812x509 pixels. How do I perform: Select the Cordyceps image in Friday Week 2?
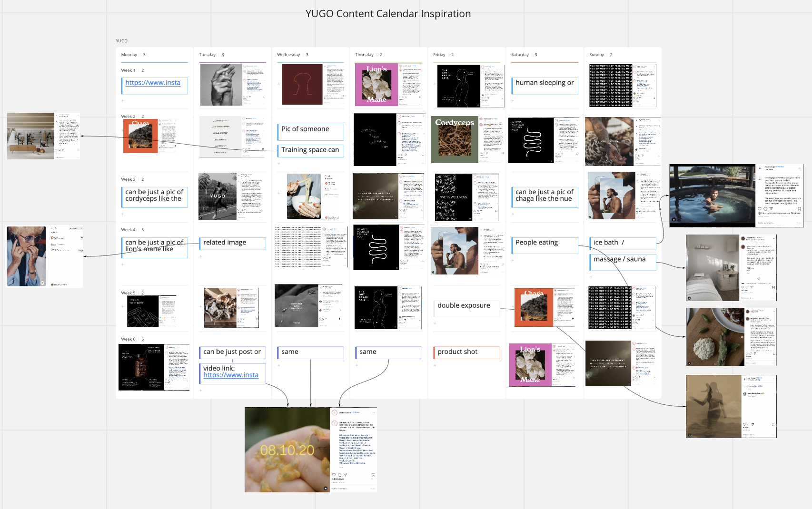[x=467, y=140]
